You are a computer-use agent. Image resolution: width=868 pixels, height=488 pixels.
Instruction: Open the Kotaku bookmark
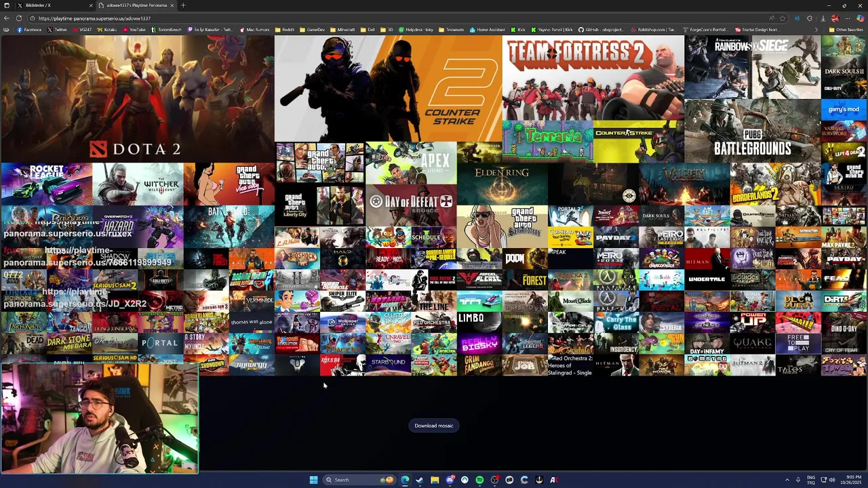click(x=106, y=30)
